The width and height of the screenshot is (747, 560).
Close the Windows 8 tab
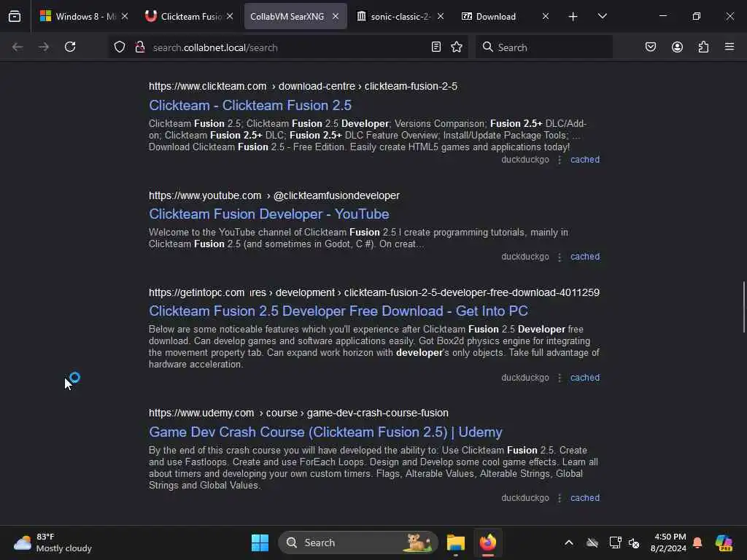click(x=125, y=16)
